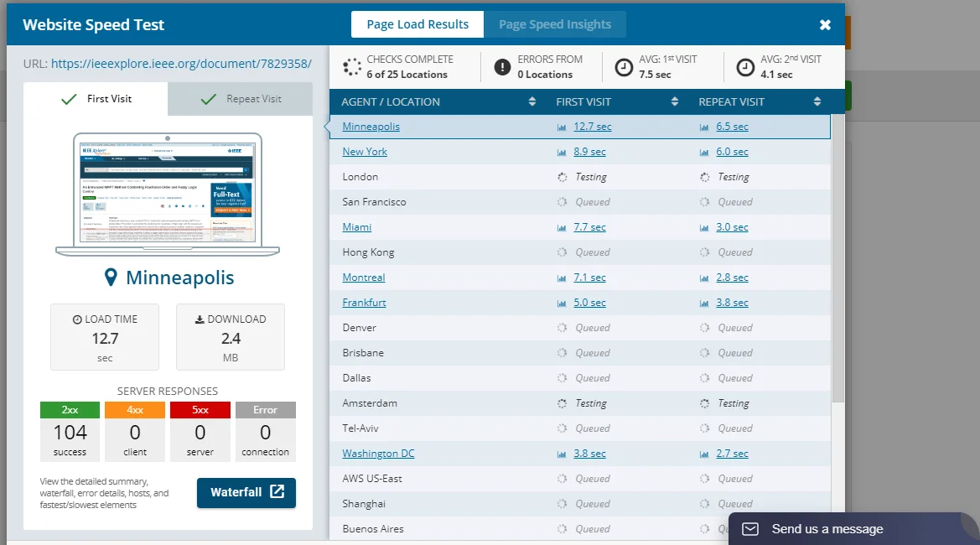Click the laptop page screenshot thumbnail

pyautogui.click(x=167, y=193)
